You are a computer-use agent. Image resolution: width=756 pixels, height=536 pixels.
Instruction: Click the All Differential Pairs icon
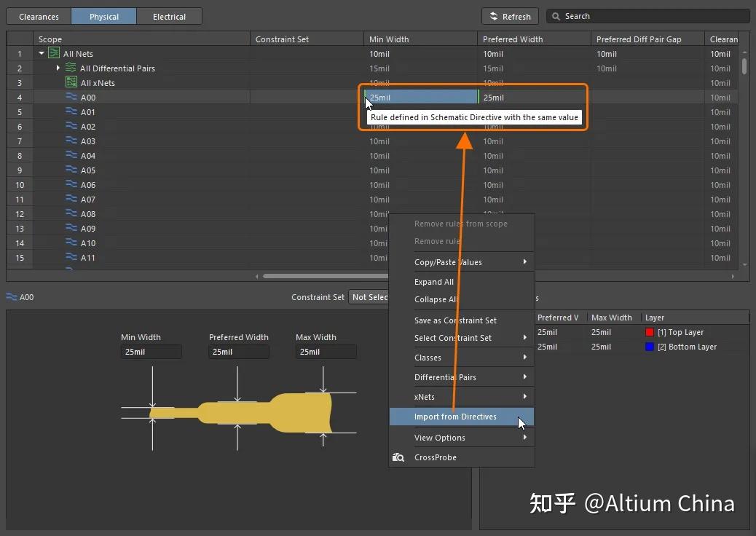[71, 68]
